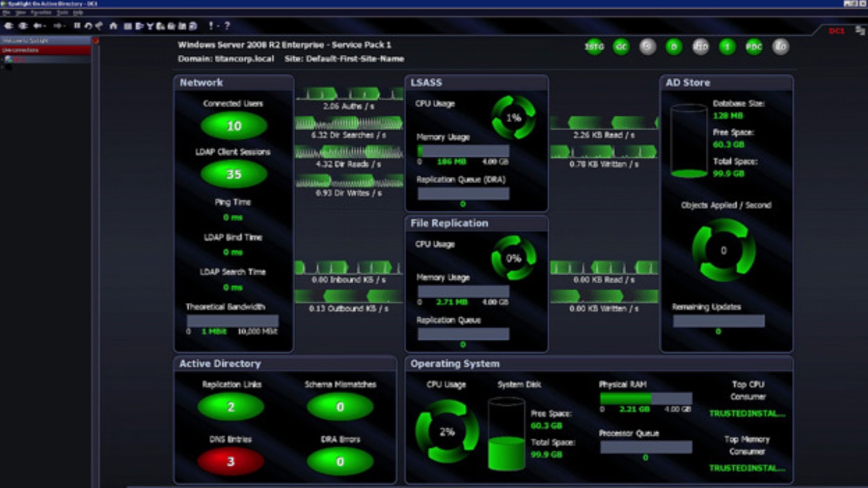
Task: Click the filter funnel toolbar icon
Action: pyautogui.click(x=150, y=26)
